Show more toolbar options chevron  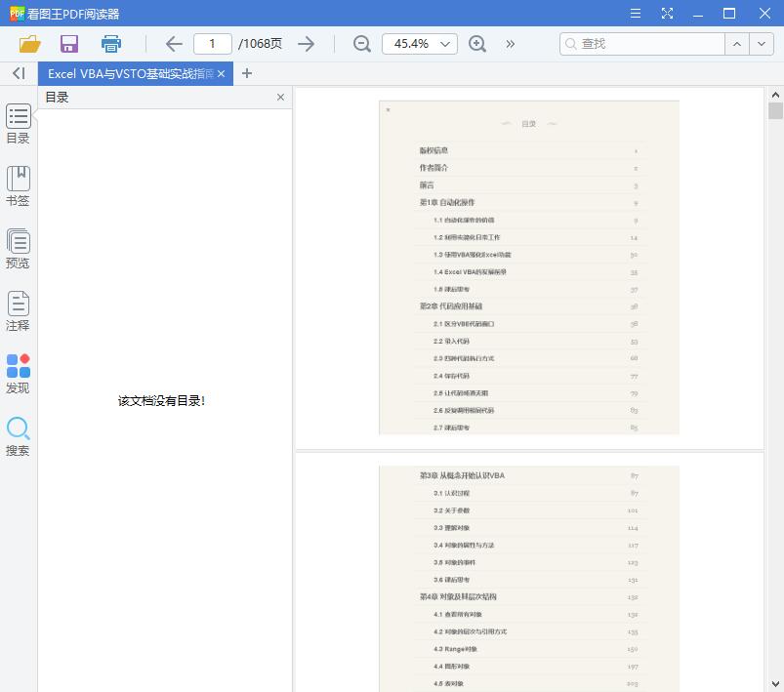pyautogui.click(x=510, y=44)
